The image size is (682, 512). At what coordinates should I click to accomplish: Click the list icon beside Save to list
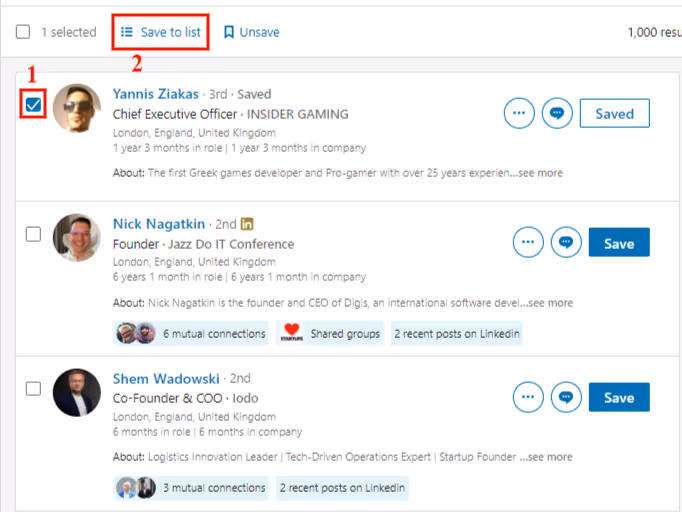(127, 32)
